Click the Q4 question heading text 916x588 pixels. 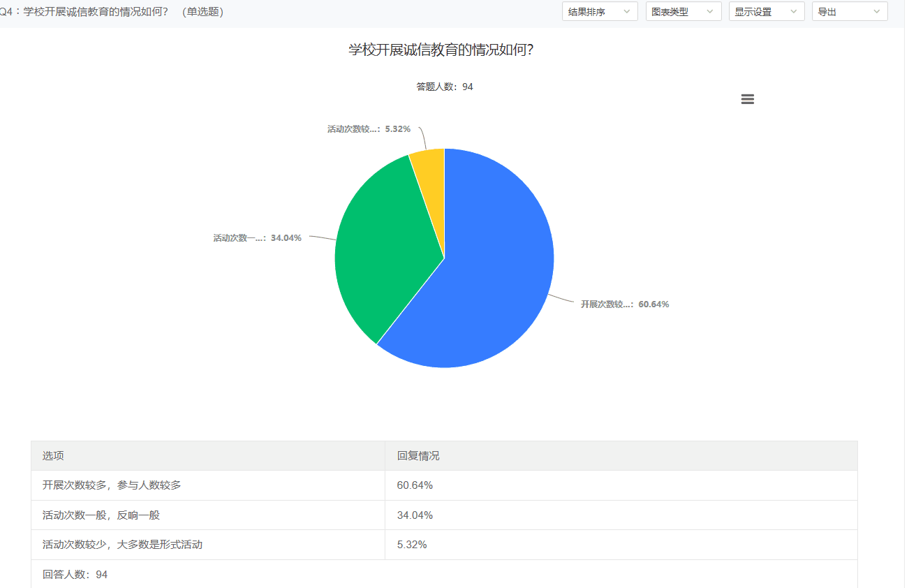pyautogui.click(x=112, y=12)
